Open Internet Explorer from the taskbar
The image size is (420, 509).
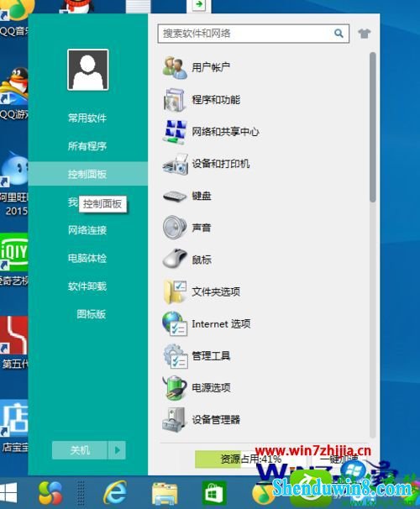click(x=115, y=492)
